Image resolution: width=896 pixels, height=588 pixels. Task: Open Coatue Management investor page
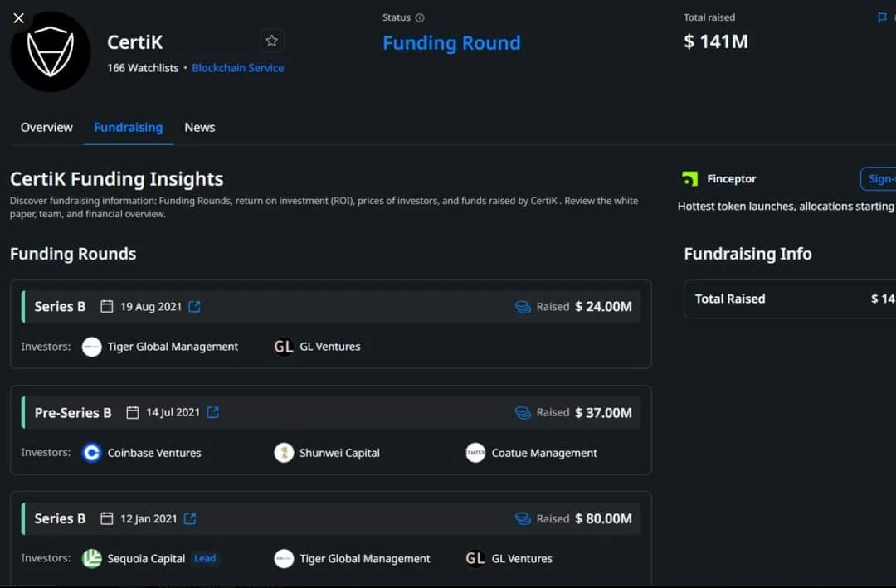(544, 453)
